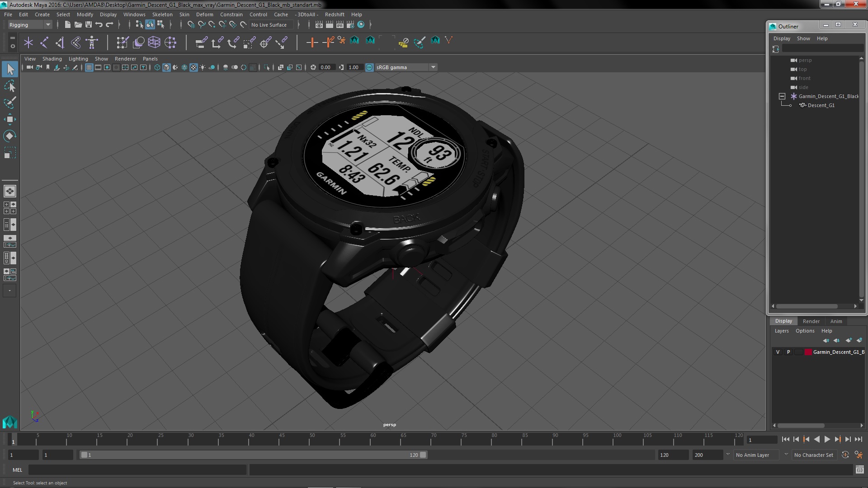Open animation preferences running-man icon

[859, 455]
